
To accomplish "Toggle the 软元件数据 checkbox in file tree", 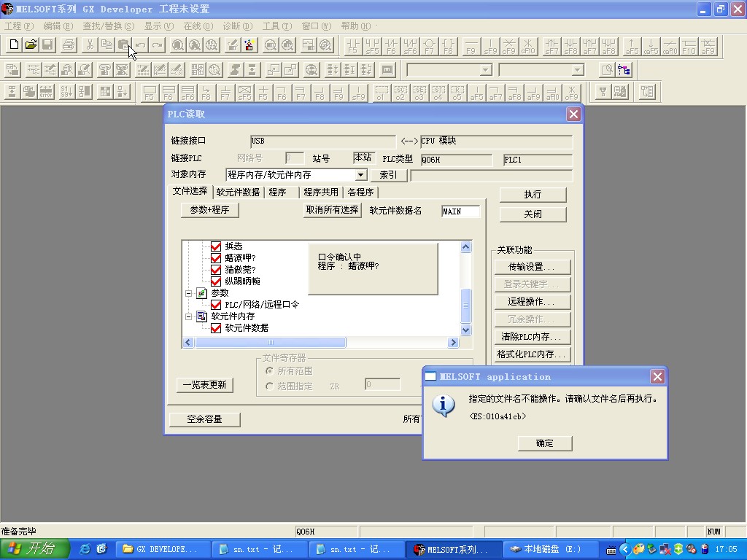I will (x=216, y=328).
